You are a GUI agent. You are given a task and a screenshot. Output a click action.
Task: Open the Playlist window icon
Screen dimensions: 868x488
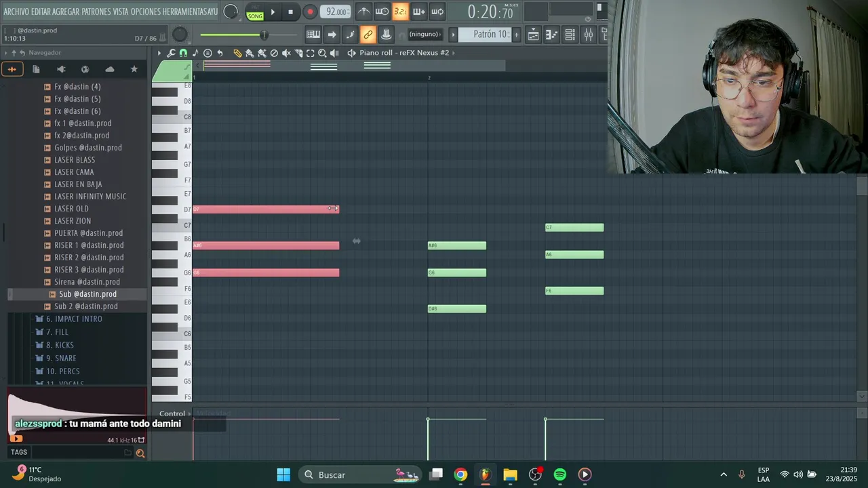pyautogui.click(x=534, y=35)
